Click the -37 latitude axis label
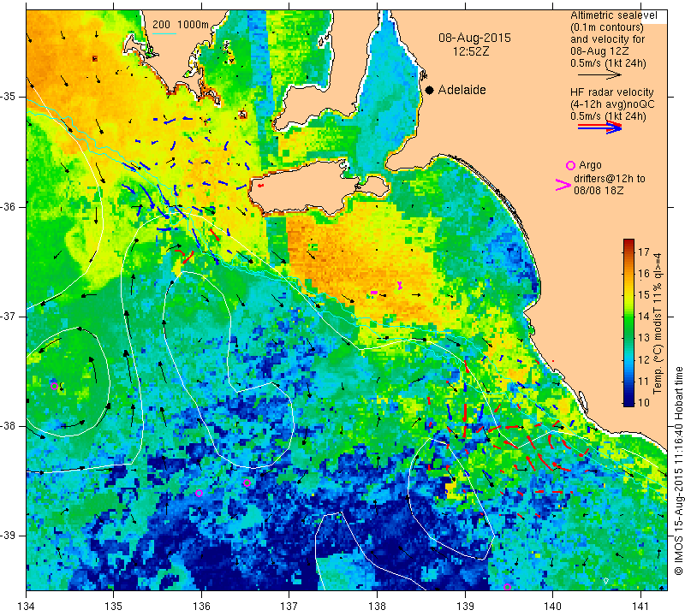The height and width of the screenshot is (616, 685). click(x=12, y=316)
